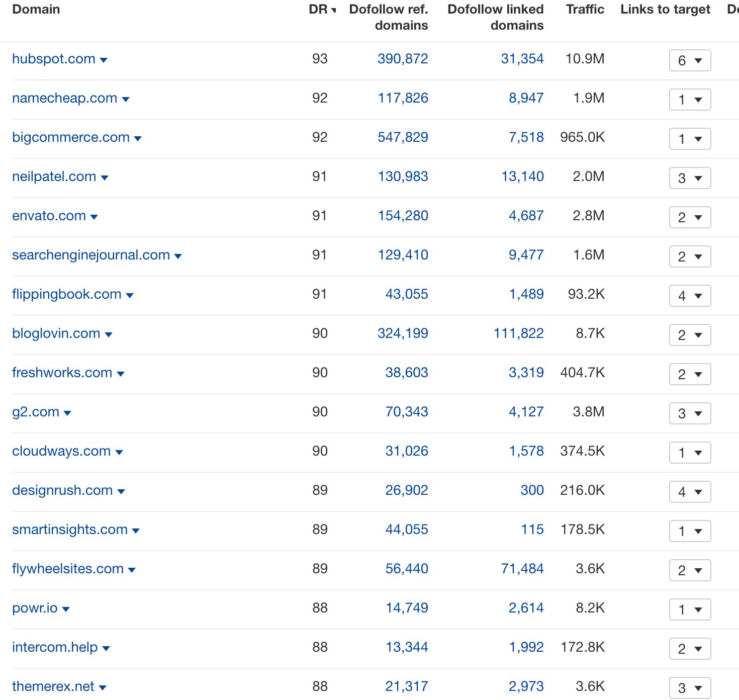The height and width of the screenshot is (700, 739).
Task: Open links-to-target dropdown for themerex.net
Action: 690,688
